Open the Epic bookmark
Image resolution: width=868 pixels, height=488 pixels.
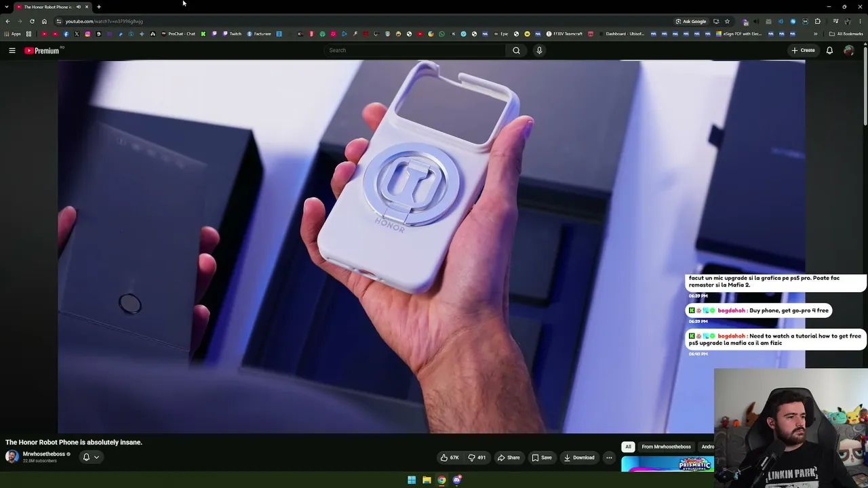click(500, 34)
